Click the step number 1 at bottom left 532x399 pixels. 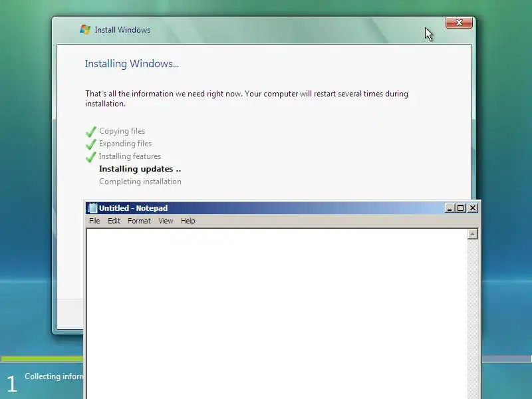[x=12, y=384]
